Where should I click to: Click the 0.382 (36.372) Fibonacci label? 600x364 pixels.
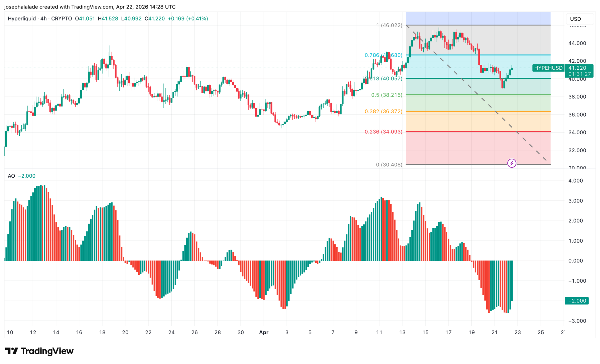point(383,111)
